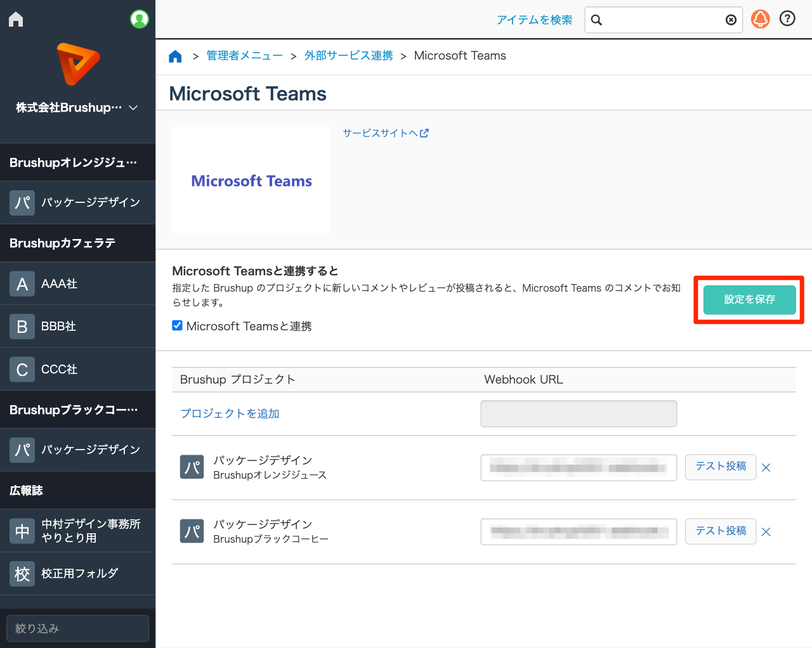Open the サービスサイトへ external link
The width and height of the screenshot is (812, 648).
tap(386, 133)
